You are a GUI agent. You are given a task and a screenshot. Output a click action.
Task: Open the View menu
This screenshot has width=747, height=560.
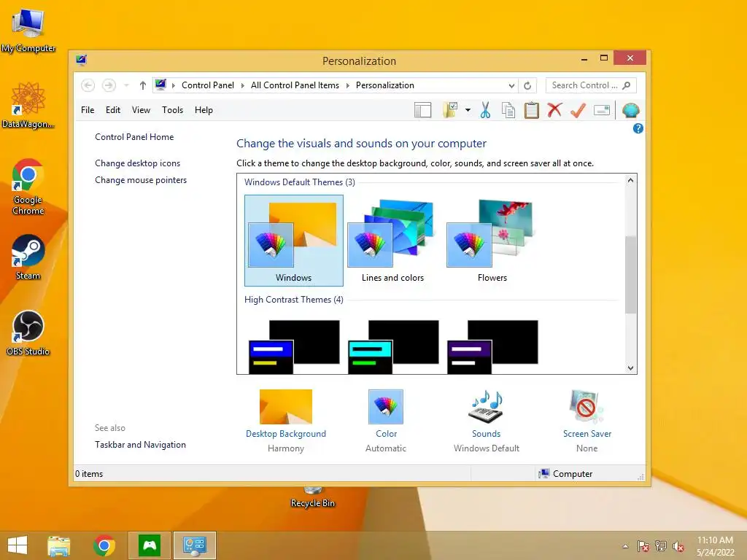[141, 110]
